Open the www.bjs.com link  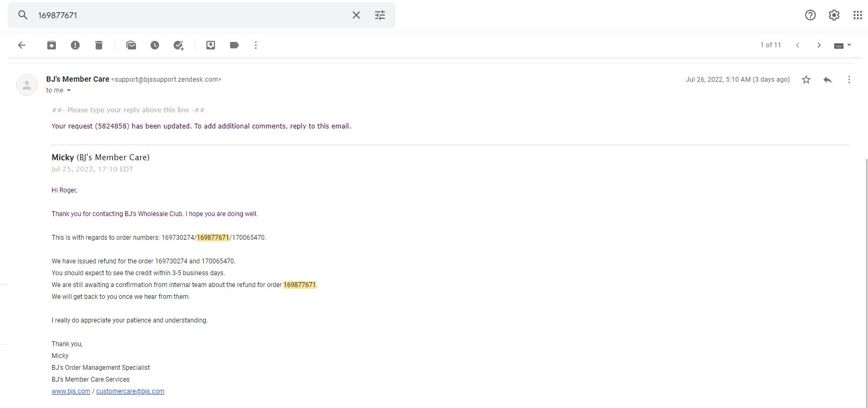point(71,391)
